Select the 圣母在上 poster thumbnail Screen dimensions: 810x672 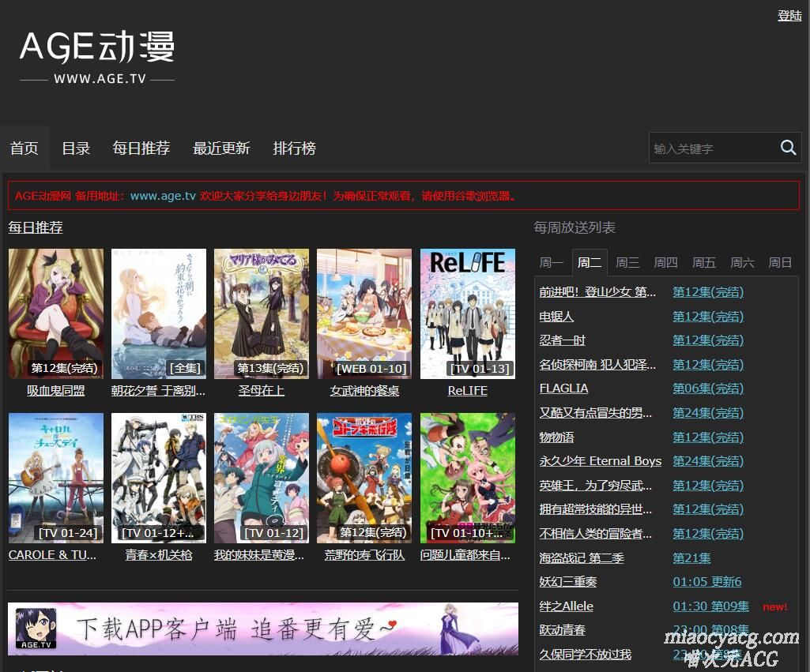(262, 313)
